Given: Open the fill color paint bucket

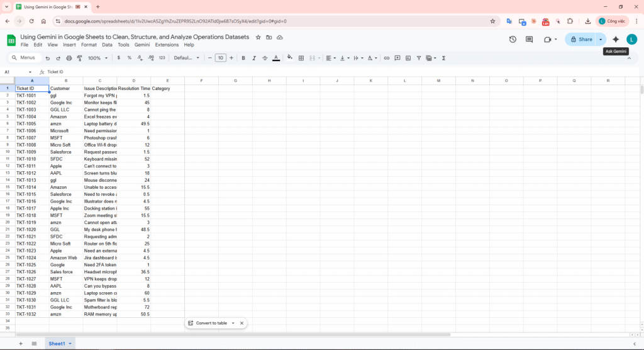Looking at the screenshot, I should coord(289,58).
